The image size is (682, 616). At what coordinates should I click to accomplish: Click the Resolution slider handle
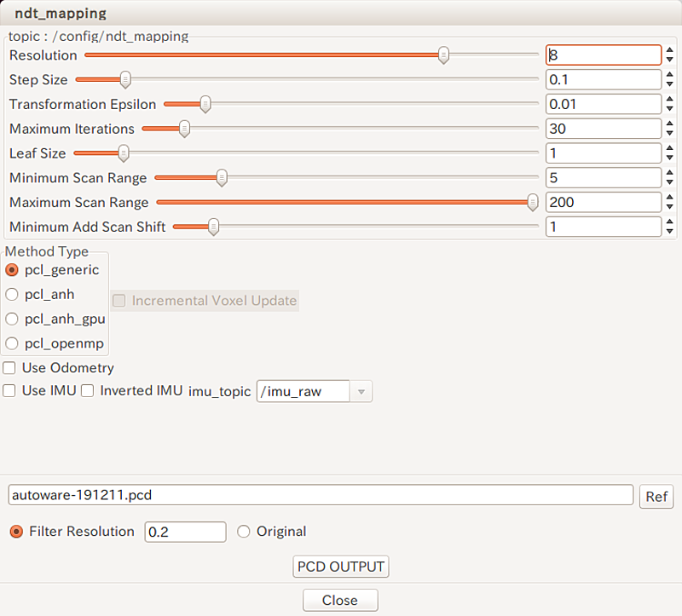click(443, 55)
